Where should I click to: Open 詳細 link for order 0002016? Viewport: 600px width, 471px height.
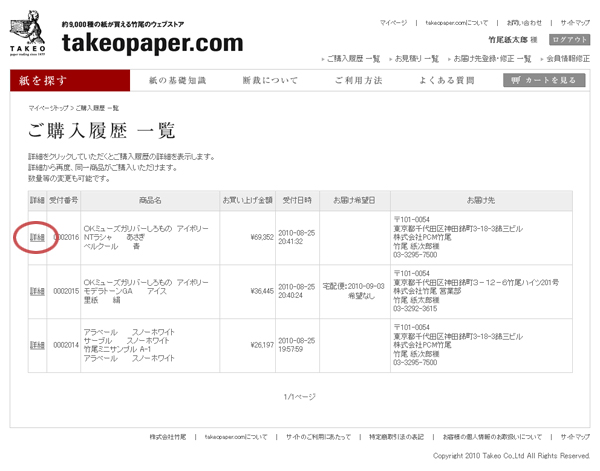pyautogui.click(x=37, y=237)
